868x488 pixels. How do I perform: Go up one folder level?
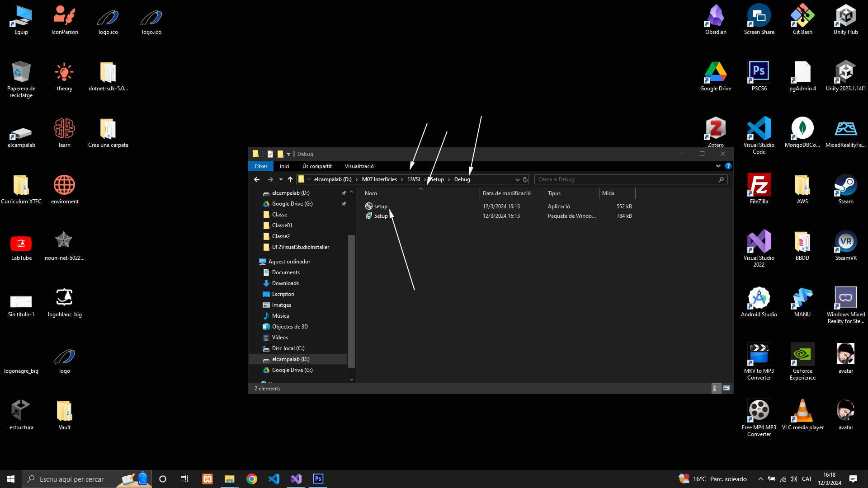coord(290,179)
